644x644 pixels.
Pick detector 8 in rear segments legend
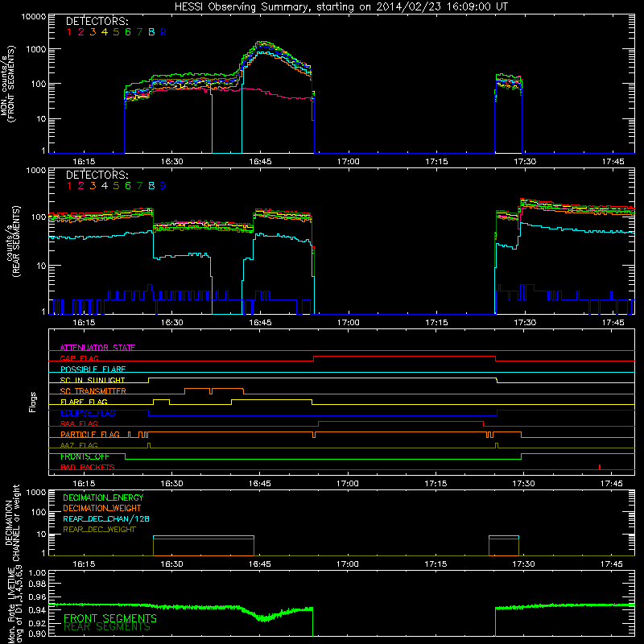coord(151,186)
